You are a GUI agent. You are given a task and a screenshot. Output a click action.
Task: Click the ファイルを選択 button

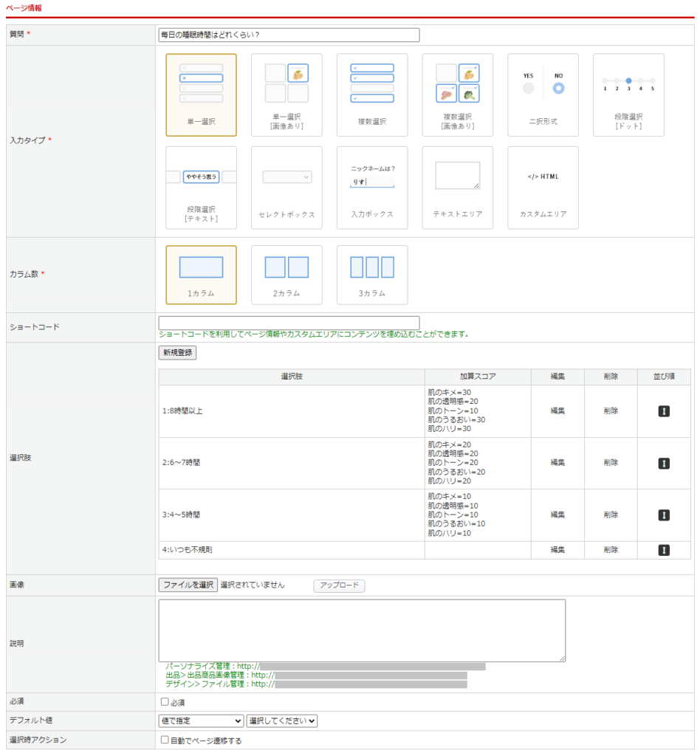[x=188, y=585]
